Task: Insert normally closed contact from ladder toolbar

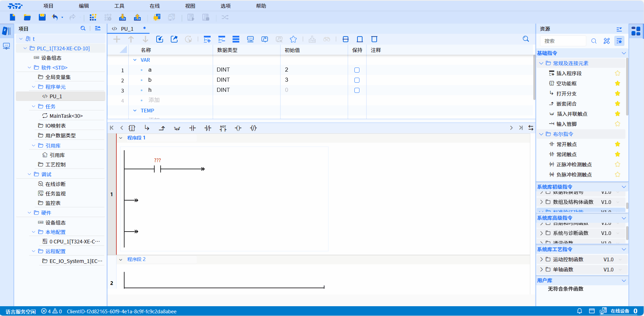Action: point(208,128)
